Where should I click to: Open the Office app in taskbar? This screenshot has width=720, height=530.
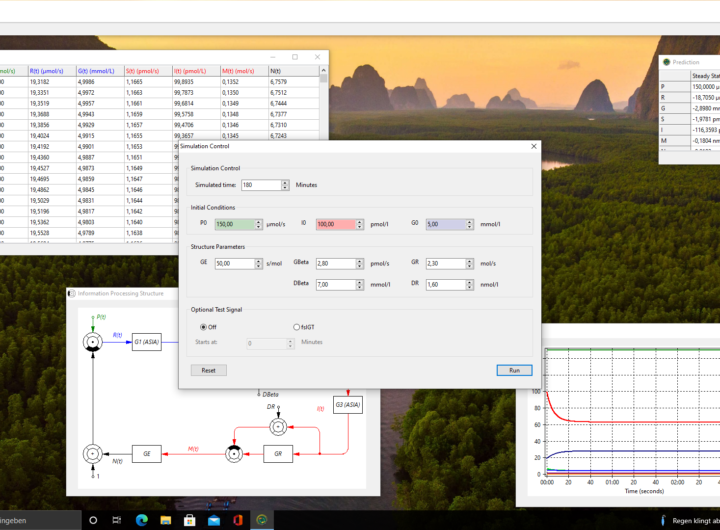click(238, 520)
